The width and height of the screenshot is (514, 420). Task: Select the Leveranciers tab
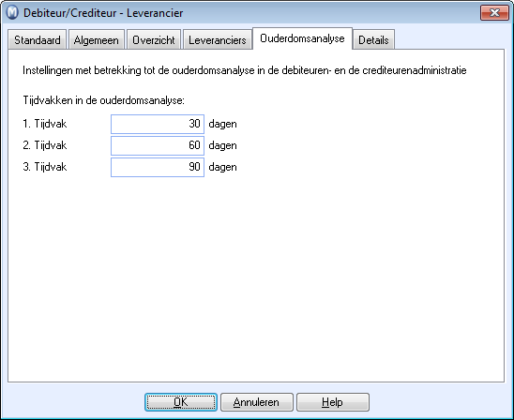218,40
